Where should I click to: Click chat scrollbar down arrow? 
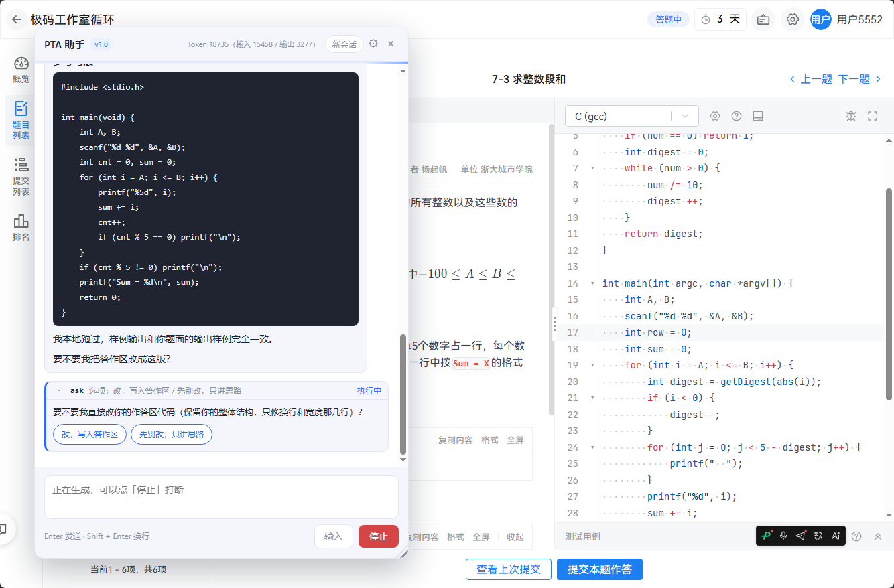coord(403,460)
